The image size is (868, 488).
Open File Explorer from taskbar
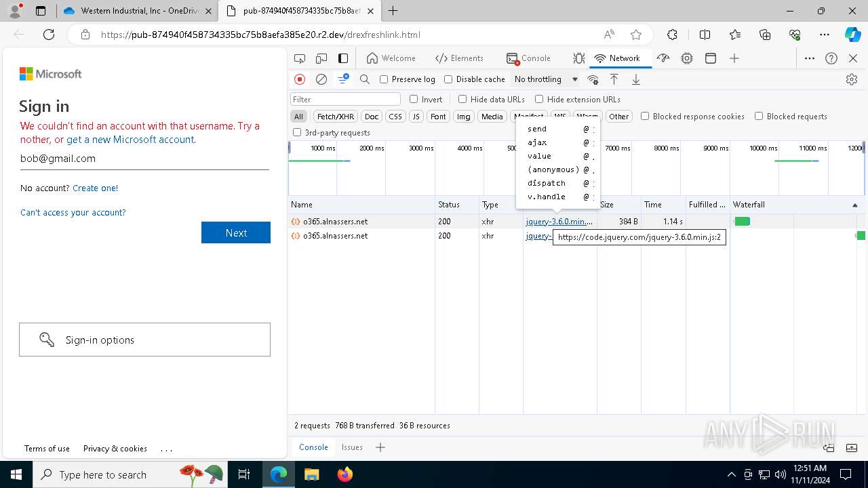(x=311, y=474)
